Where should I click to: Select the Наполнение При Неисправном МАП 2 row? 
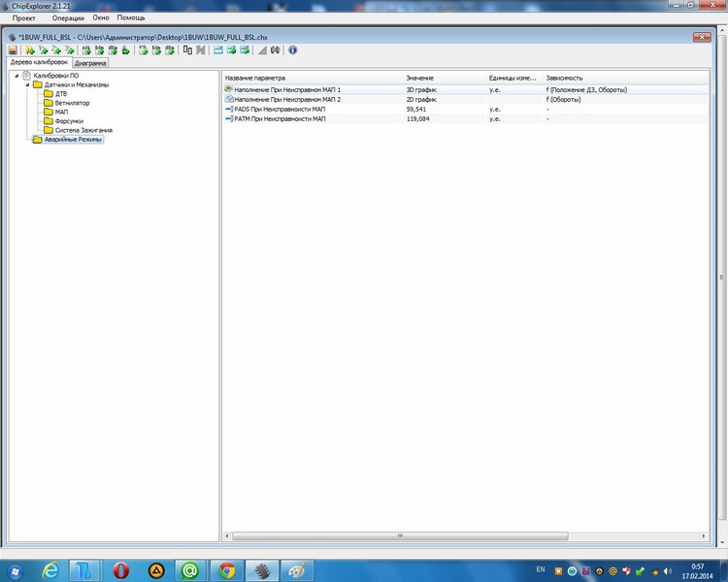[x=287, y=99]
